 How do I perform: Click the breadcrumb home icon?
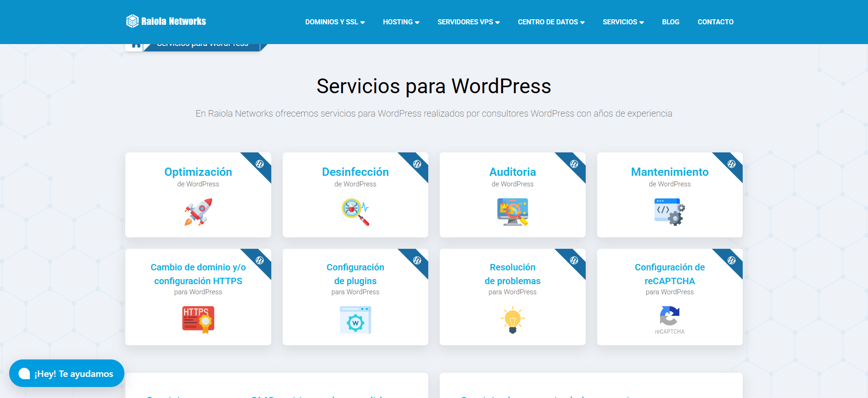point(135,46)
